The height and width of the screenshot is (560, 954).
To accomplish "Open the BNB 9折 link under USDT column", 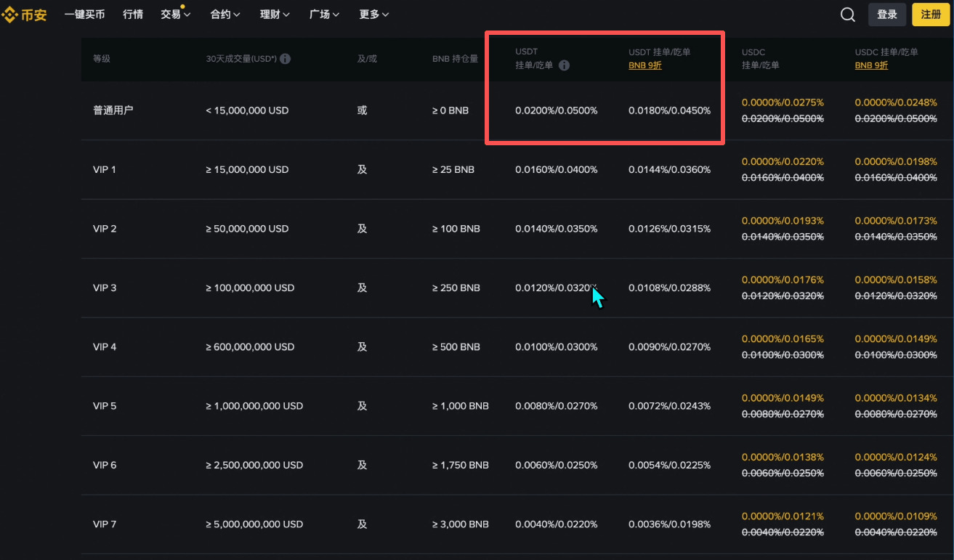I will pos(644,65).
